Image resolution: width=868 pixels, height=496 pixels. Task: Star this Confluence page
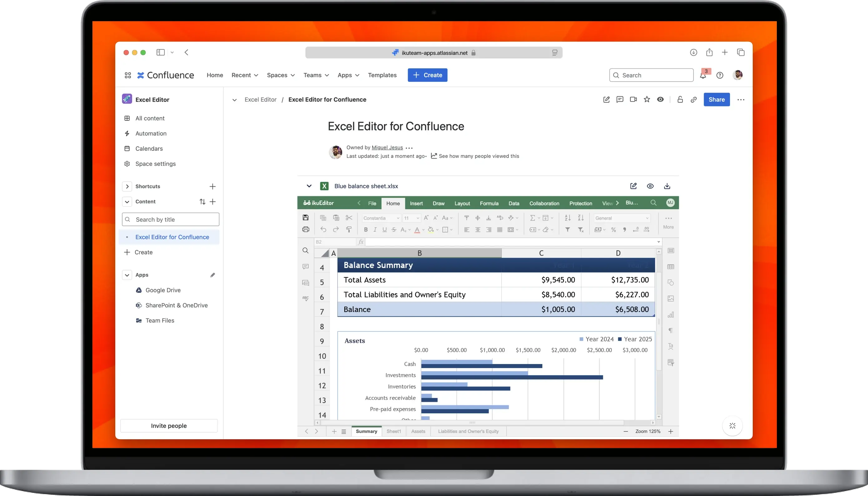pos(647,100)
